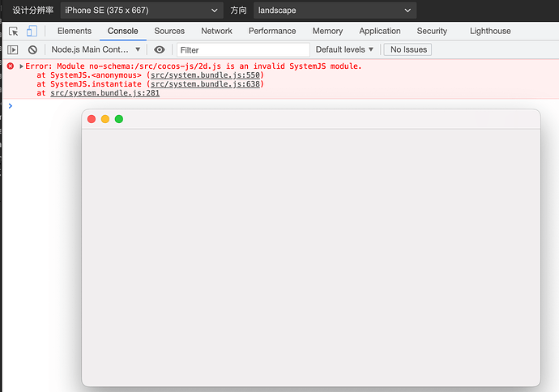Activate the inspect element picker icon

pyautogui.click(x=14, y=32)
